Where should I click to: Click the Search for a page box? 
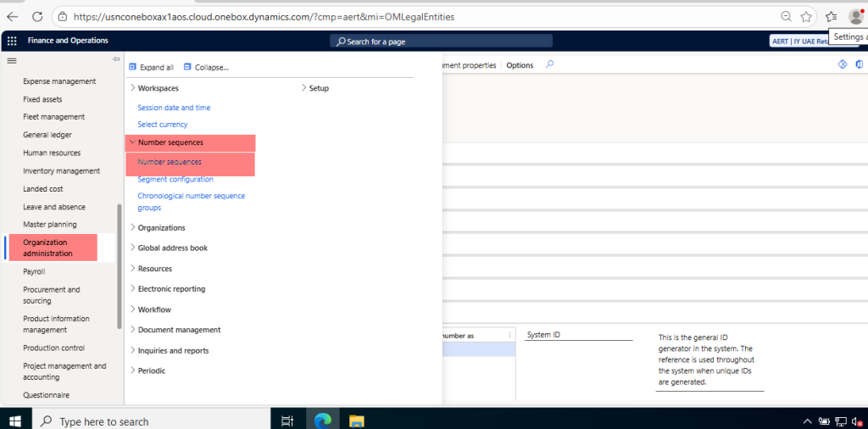(441, 41)
